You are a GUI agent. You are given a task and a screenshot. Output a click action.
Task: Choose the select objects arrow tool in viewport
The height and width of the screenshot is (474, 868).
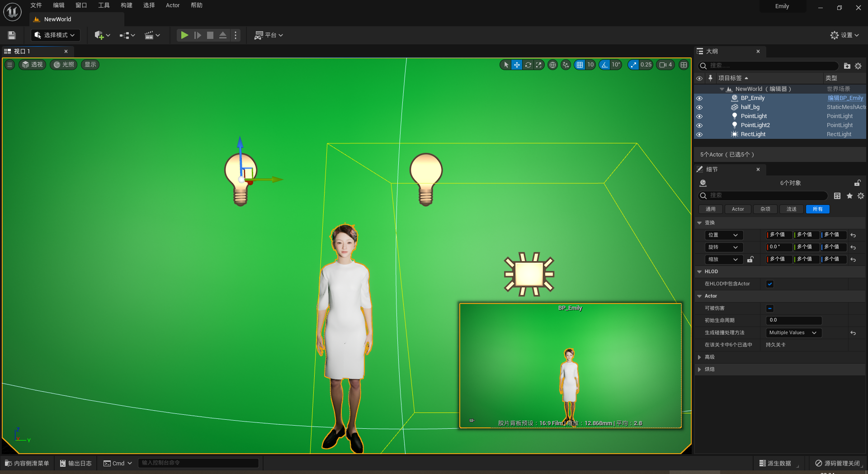(506, 65)
